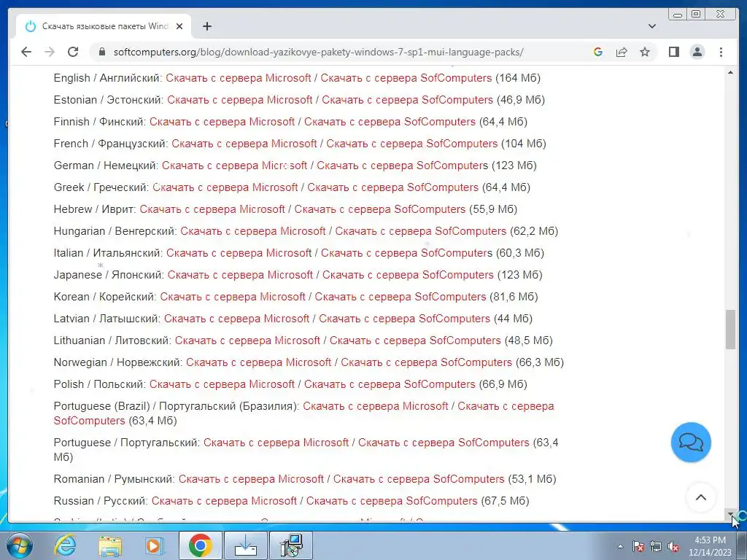
Task: Click the scrollbar down arrow
Action: tap(730, 516)
